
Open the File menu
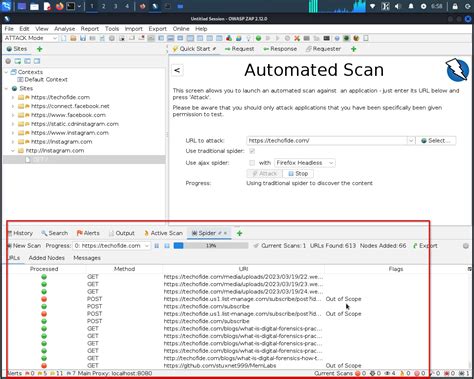9,29
